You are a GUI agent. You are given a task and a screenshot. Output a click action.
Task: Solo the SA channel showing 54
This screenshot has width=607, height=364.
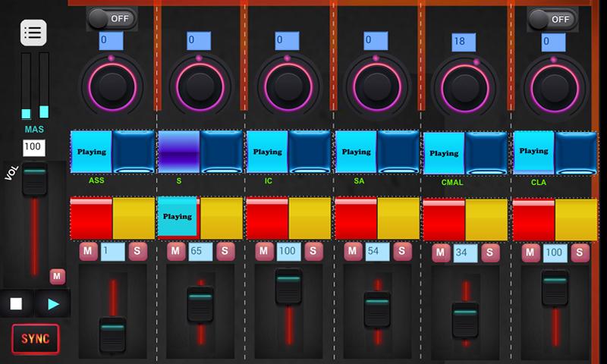click(x=402, y=251)
